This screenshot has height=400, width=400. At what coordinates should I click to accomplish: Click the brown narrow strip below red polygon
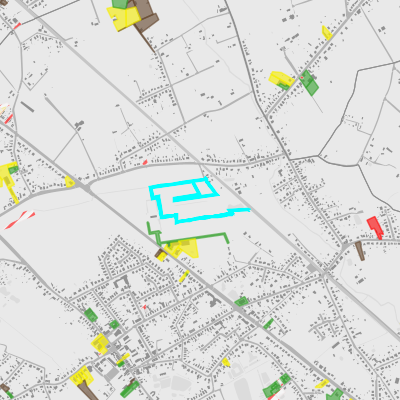point(360,251)
